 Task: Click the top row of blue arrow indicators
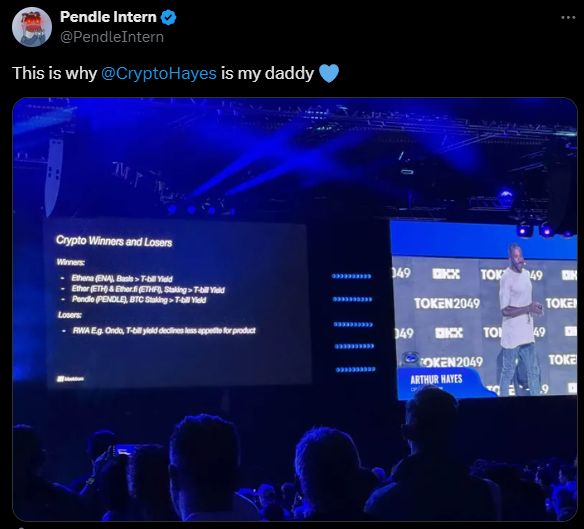[351, 276]
